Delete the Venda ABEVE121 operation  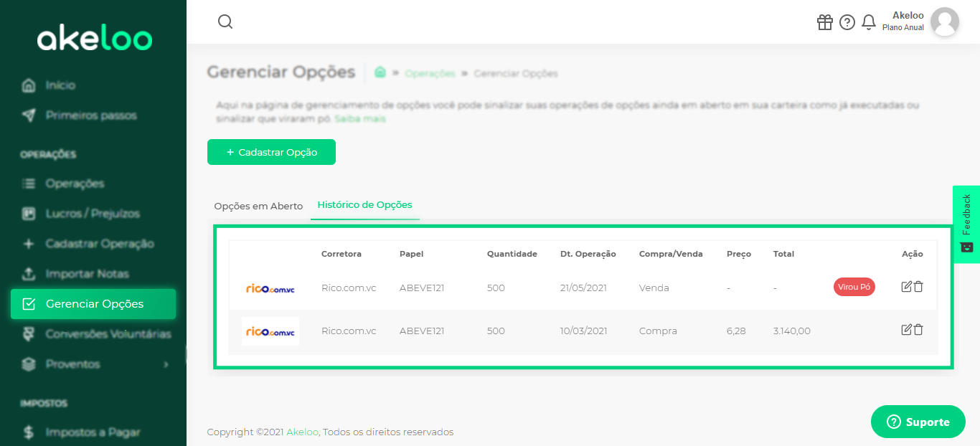tap(918, 287)
